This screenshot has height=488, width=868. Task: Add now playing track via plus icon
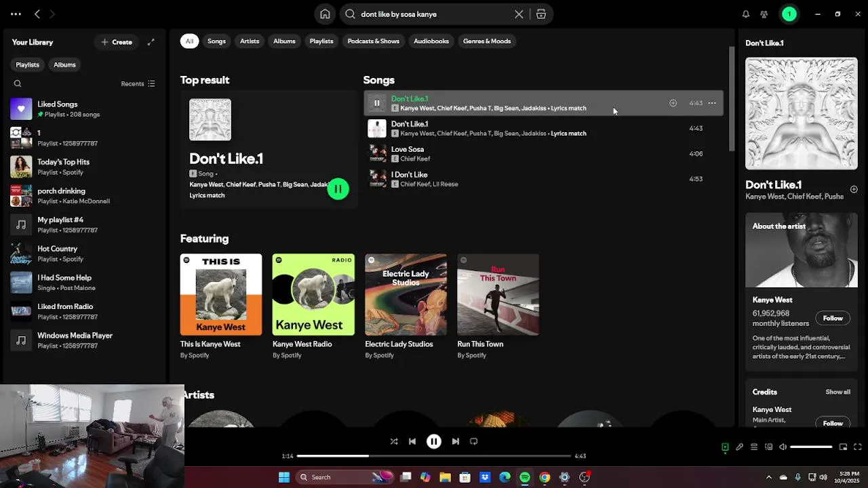(x=854, y=189)
